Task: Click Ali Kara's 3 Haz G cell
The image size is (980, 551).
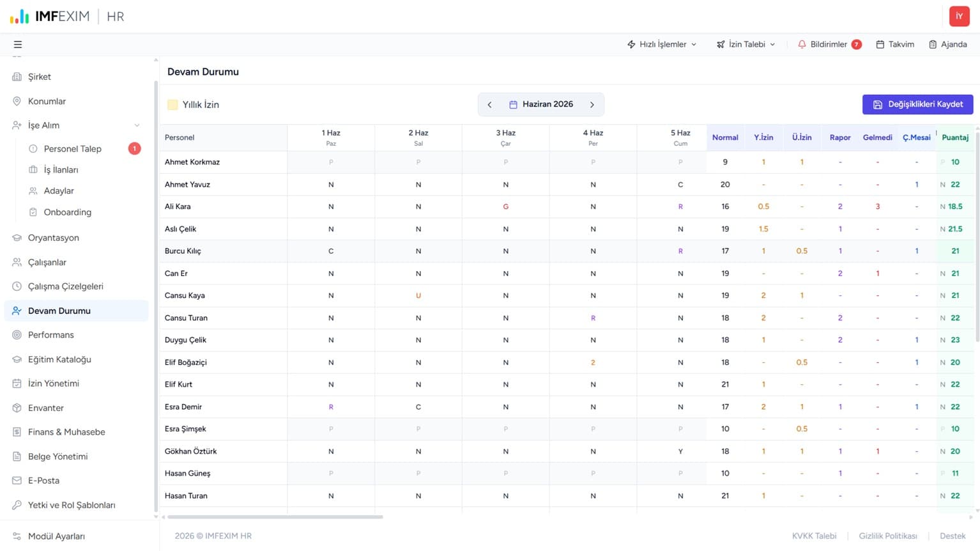Action: click(x=505, y=207)
